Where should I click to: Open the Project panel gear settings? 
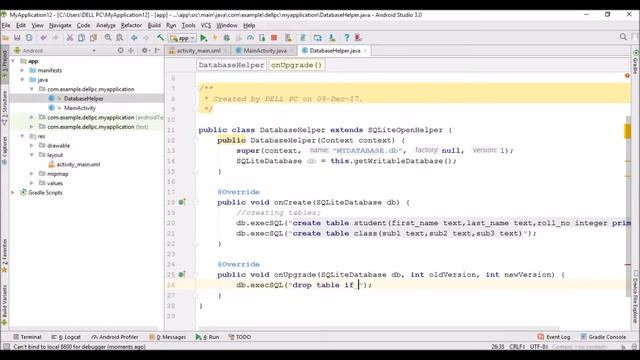point(145,51)
